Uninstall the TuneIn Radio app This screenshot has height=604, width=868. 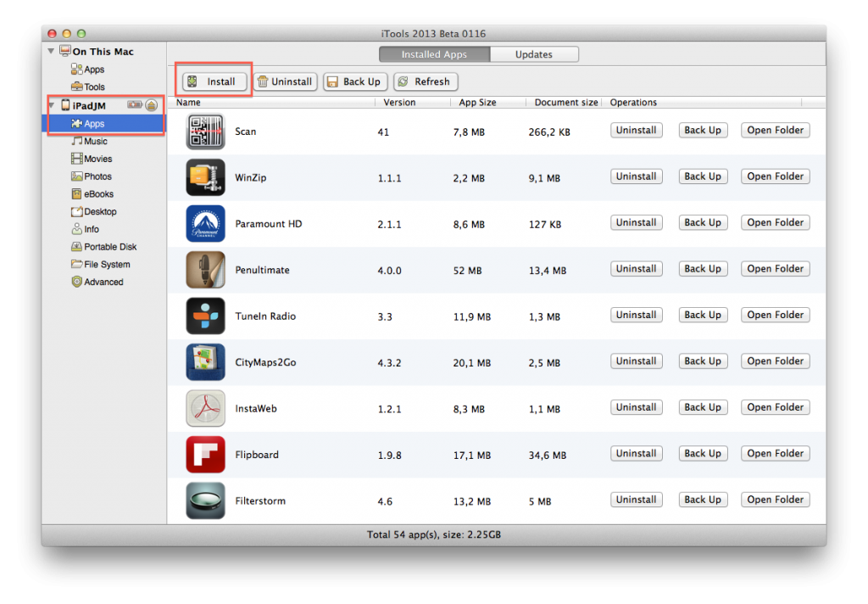click(x=637, y=315)
